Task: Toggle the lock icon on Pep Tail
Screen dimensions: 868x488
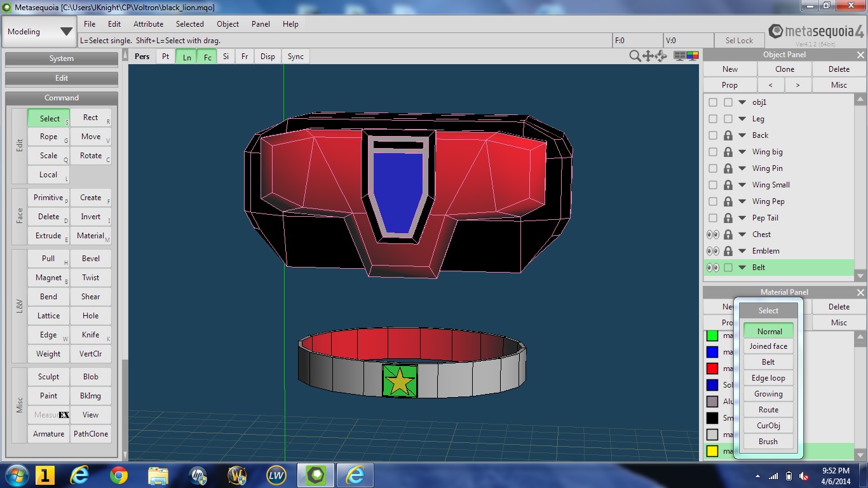Action: [728, 218]
